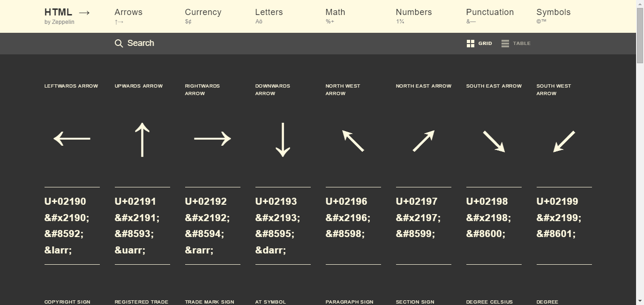Choose the south east arrow symbol

(x=494, y=141)
